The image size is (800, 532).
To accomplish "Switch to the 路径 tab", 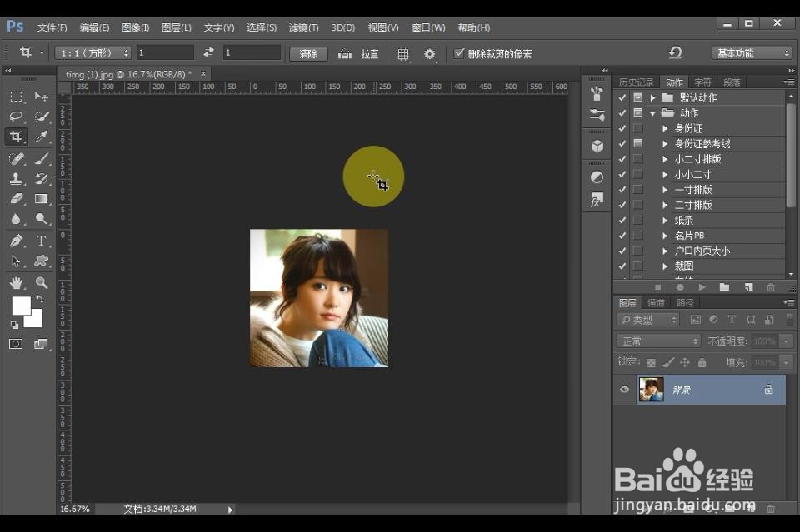I will pyautogui.click(x=685, y=303).
